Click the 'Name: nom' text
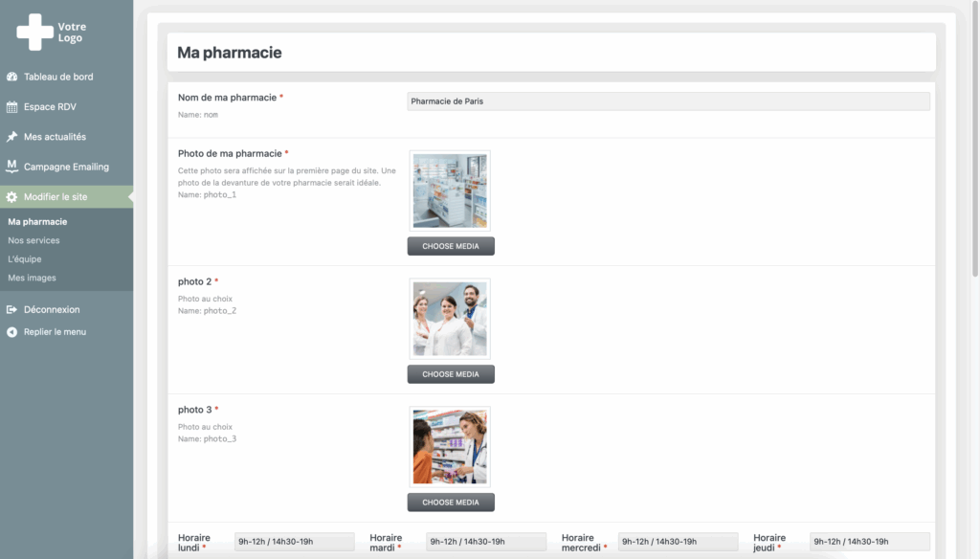This screenshot has height=559, width=980. pyautogui.click(x=198, y=115)
